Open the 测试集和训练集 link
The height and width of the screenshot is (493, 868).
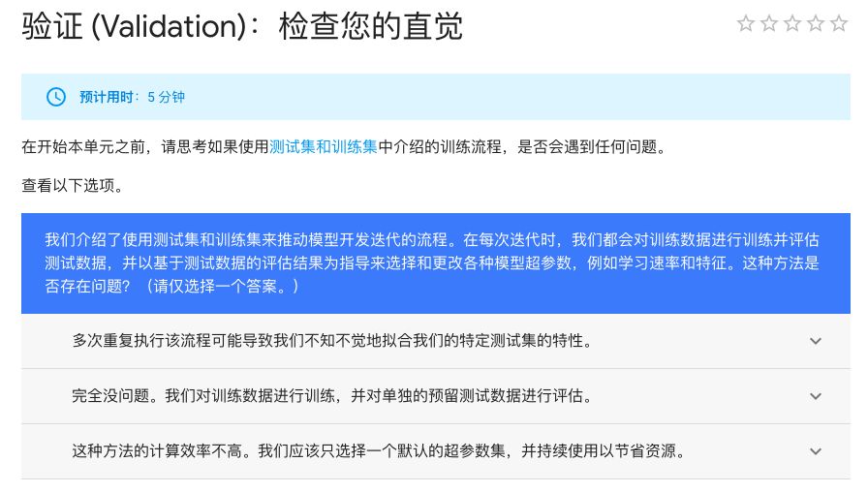pyautogui.click(x=324, y=147)
